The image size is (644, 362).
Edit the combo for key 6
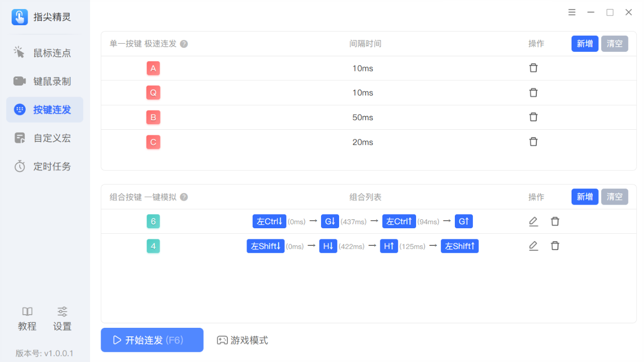tap(533, 221)
